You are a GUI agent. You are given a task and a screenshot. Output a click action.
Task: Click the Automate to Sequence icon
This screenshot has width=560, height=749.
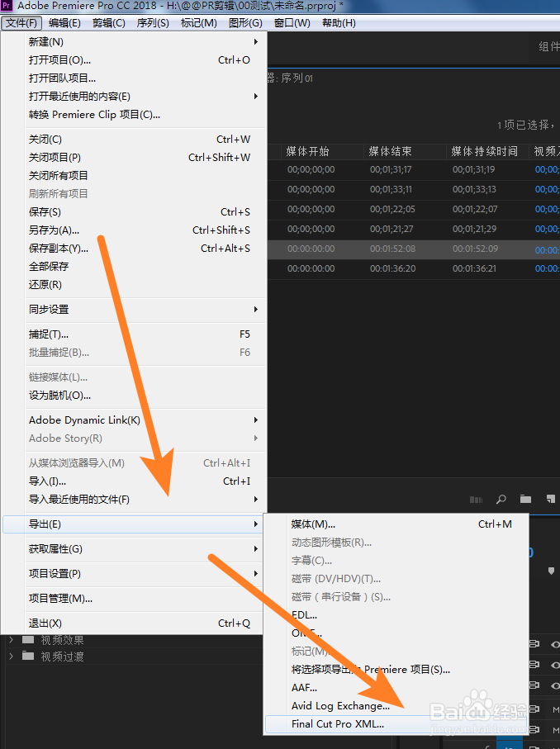pos(476,500)
